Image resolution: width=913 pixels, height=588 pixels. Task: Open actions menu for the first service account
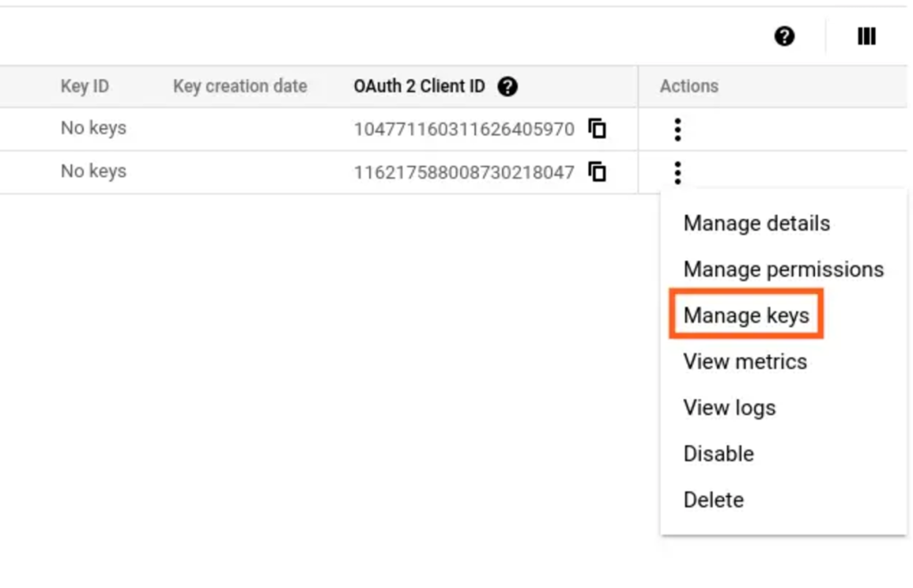pyautogui.click(x=678, y=129)
